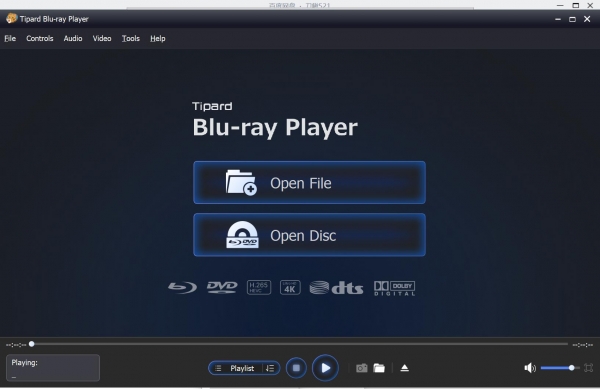600x389 pixels.
Task: Open the snapshot folder icon
Action: point(379,368)
